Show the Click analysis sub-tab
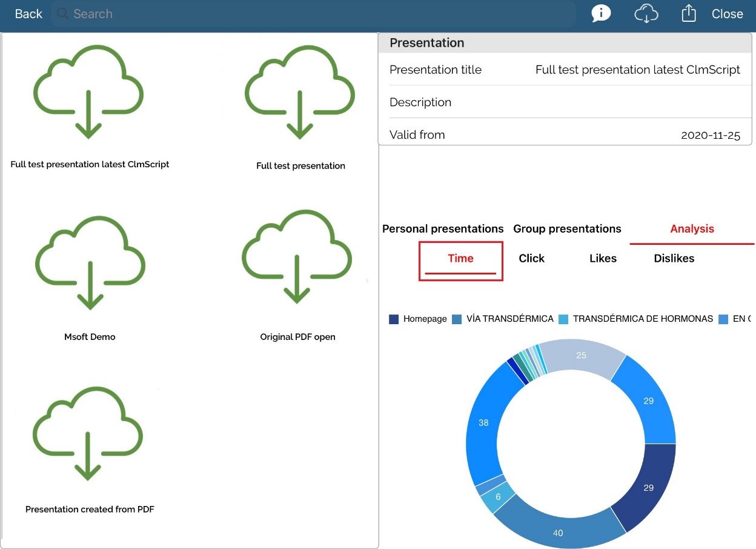The height and width of the screenshot is (549, 756). [x=531, y=259]
